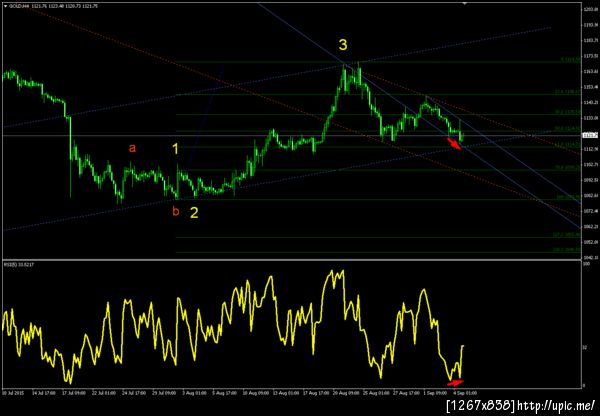Viewport: 600px width, 416px height.
Task: Select the orange wave label a
Action: coord(132,148)
